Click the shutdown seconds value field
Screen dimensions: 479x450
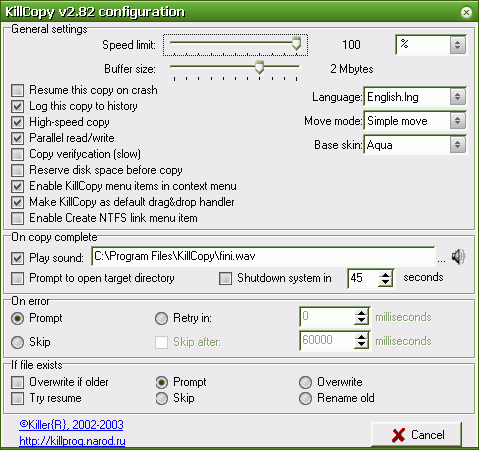(x=363, y=278)
